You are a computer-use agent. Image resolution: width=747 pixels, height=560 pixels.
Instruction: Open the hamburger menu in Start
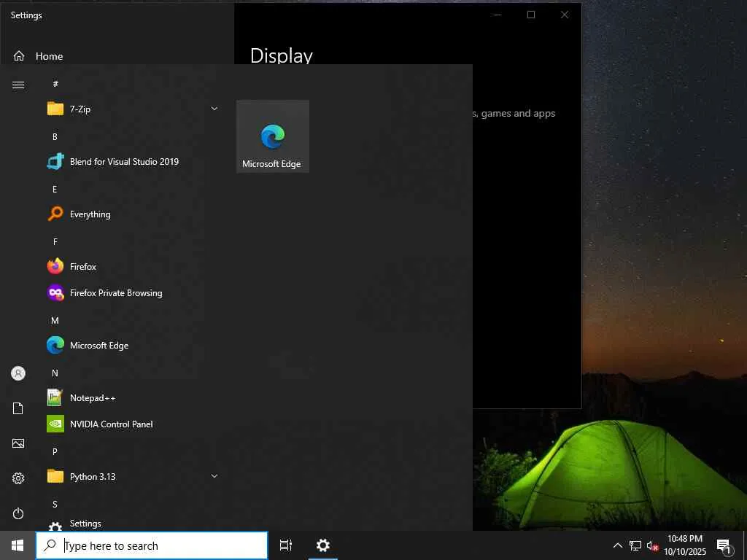point(18,85)
